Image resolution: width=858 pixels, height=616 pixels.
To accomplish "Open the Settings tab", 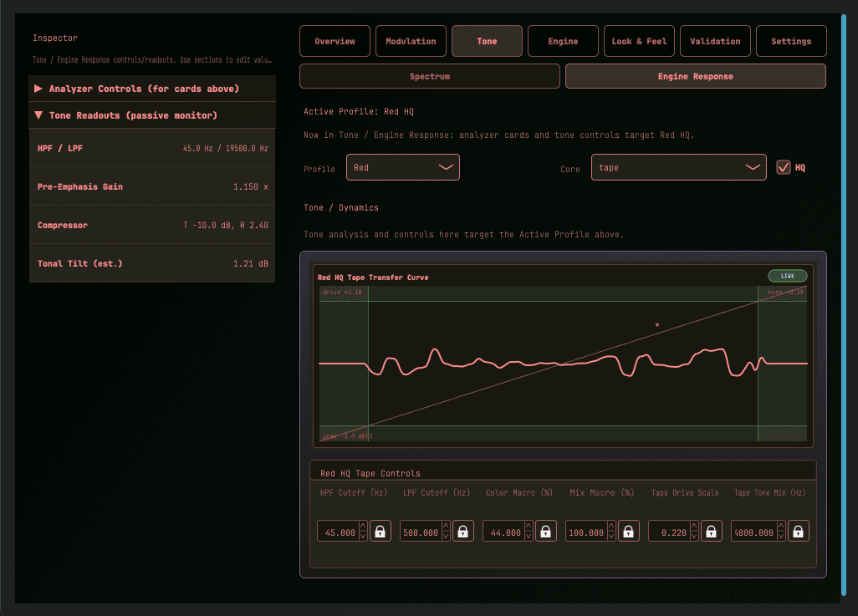I will [791, 40].
